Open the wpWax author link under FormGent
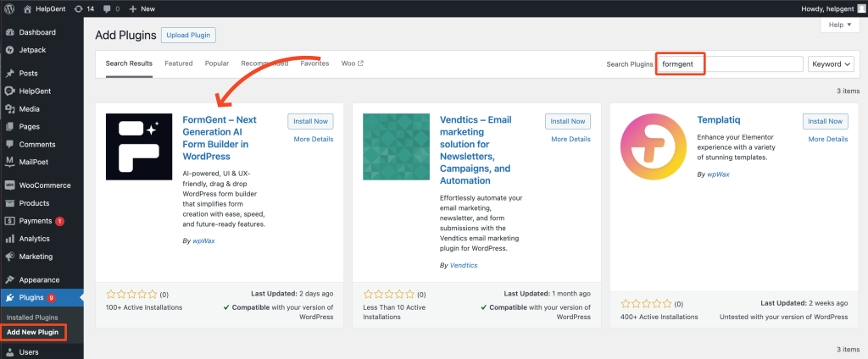868x359 pixels. pyautogui.click(x=203, y=240)
